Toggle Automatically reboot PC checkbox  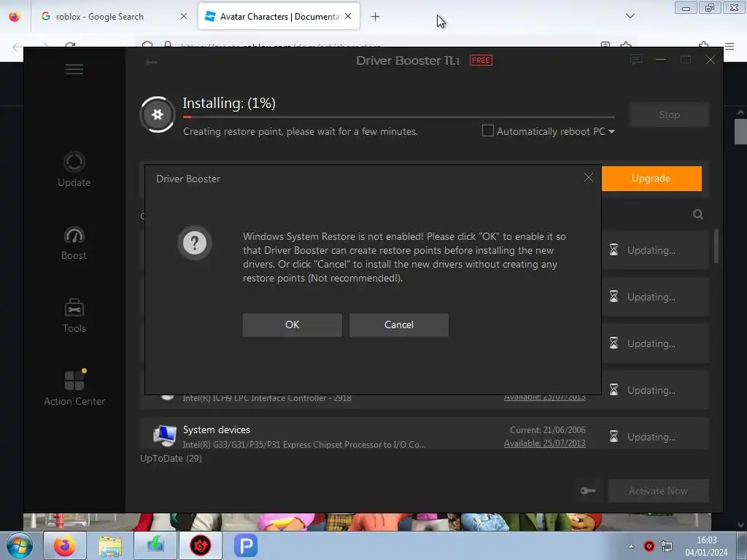(488, 131)
